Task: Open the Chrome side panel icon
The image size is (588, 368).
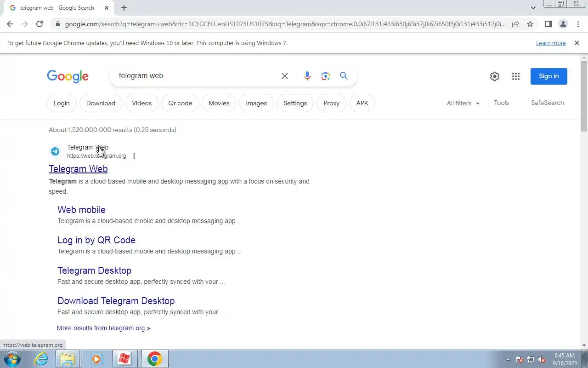Action: (548, 24)
